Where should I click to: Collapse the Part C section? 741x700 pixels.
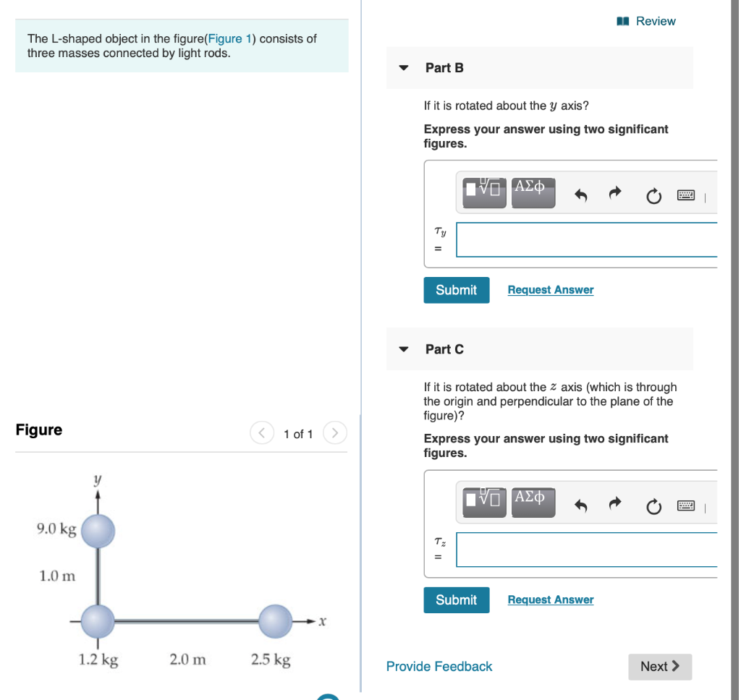point(403,349)
